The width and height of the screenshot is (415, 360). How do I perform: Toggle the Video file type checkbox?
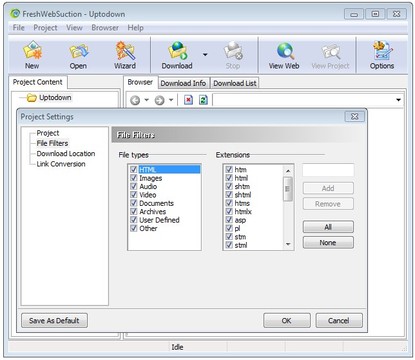[x=134, y=194]
